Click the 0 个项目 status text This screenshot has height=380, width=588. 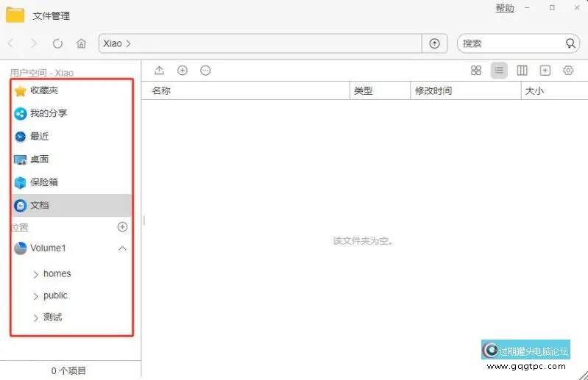[68, 370]
